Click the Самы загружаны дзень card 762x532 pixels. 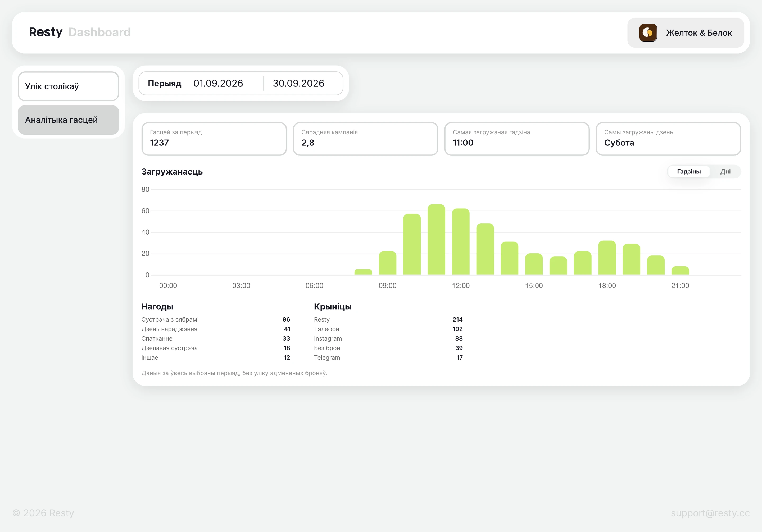tap(668, 139)
